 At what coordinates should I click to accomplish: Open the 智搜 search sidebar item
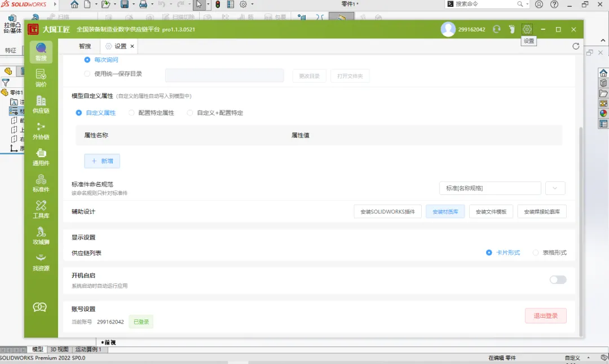coord(41,52)
